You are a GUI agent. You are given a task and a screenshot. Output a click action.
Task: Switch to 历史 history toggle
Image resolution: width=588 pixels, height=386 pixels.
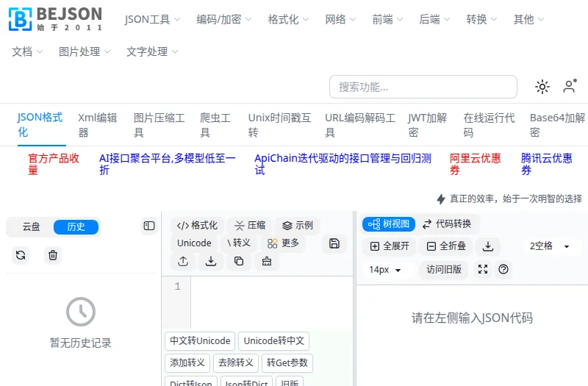pos(76,227)
